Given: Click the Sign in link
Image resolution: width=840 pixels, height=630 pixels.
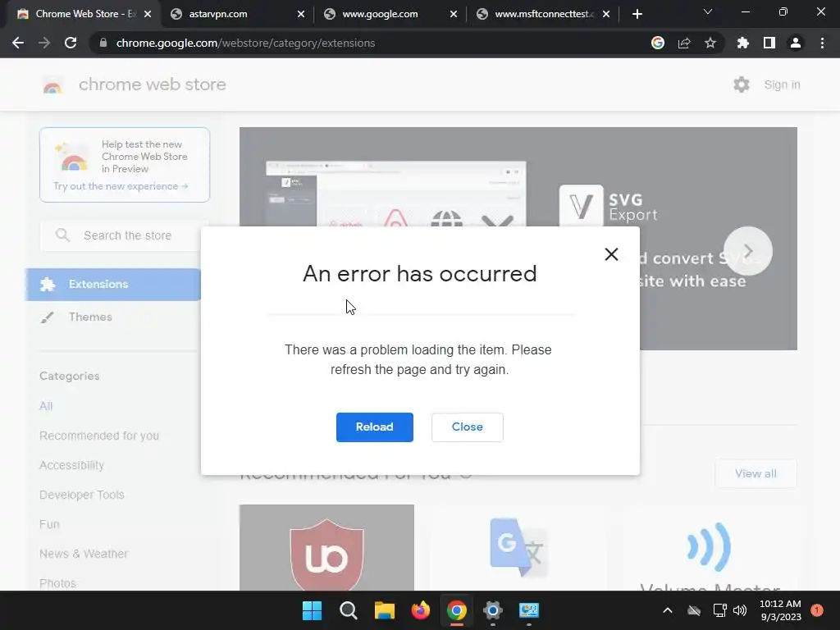Looking at the screenshot, I should coord(782,84).
